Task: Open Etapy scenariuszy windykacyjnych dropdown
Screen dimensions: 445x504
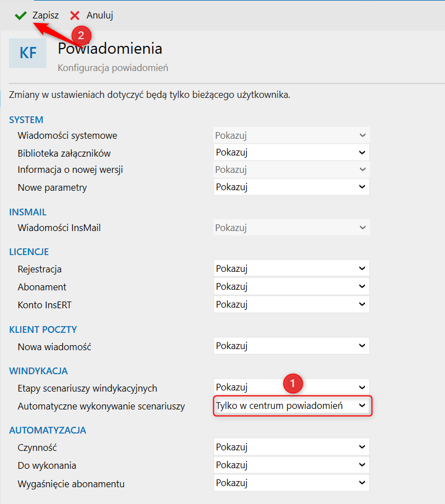Action: 291,387
